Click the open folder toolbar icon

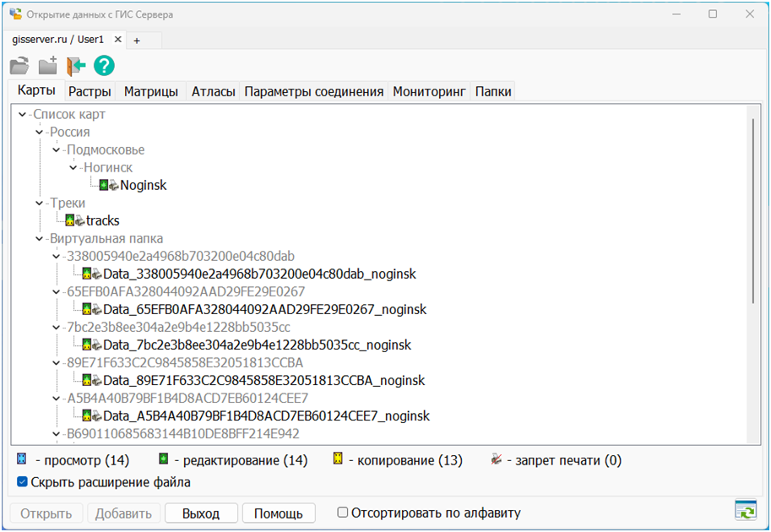coord(19,66)
